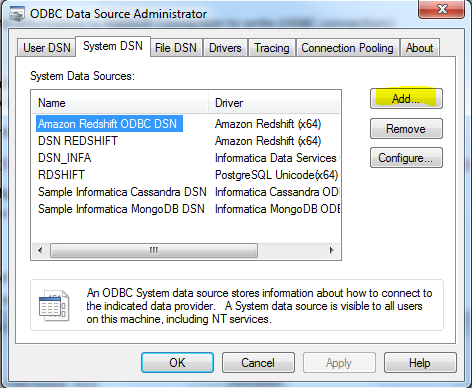This screenshot has width=472, height=388.
Task: Click the highlighted Add... button
Action: (x=406, y=99)
